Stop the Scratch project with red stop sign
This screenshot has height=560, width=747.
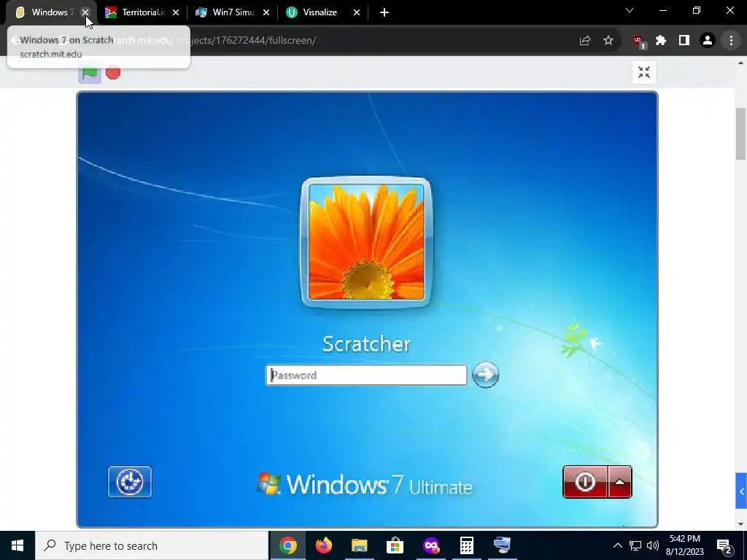coord(113,74)
